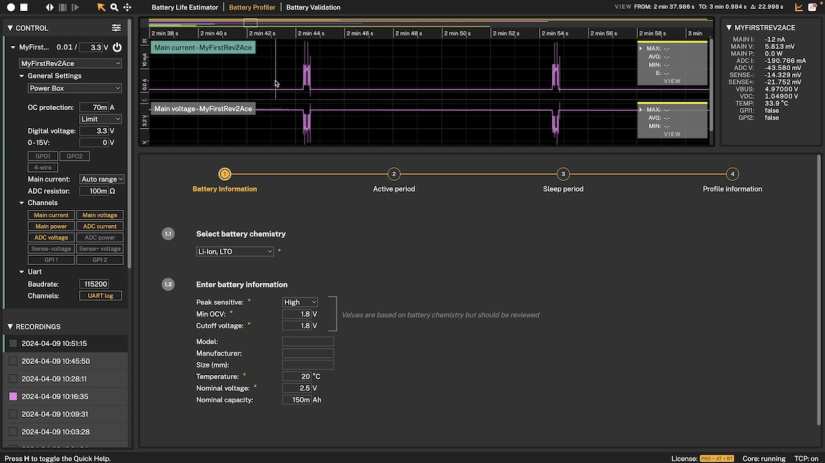Select the four-arrow pan tool
825x463 pixels.
[127, 7]
